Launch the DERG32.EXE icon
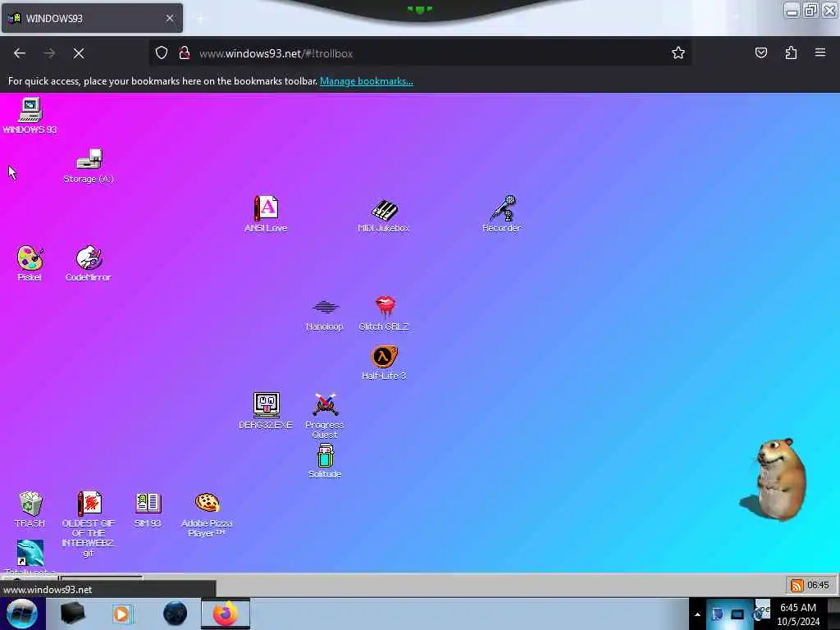 267,405
